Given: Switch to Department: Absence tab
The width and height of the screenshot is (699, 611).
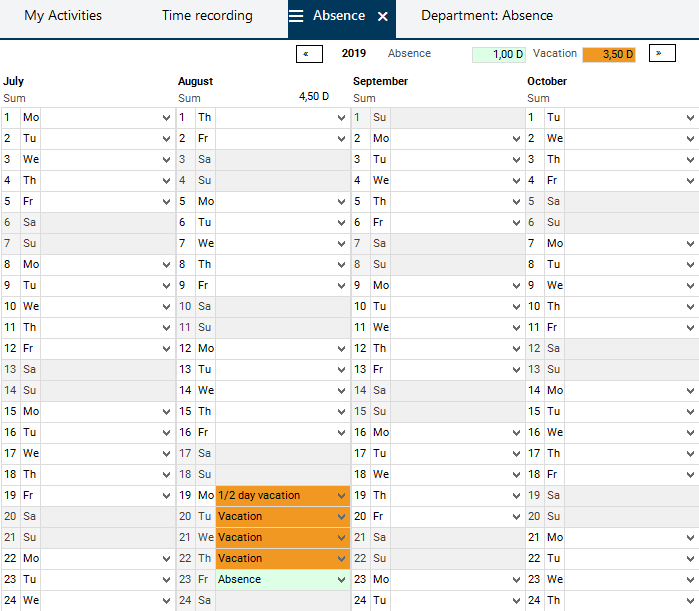Looking at the screenshot, I should click(x=486, y=16).
